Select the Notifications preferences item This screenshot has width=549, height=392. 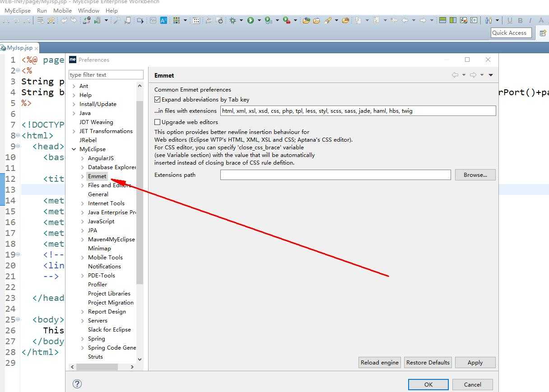pos(104,266)
